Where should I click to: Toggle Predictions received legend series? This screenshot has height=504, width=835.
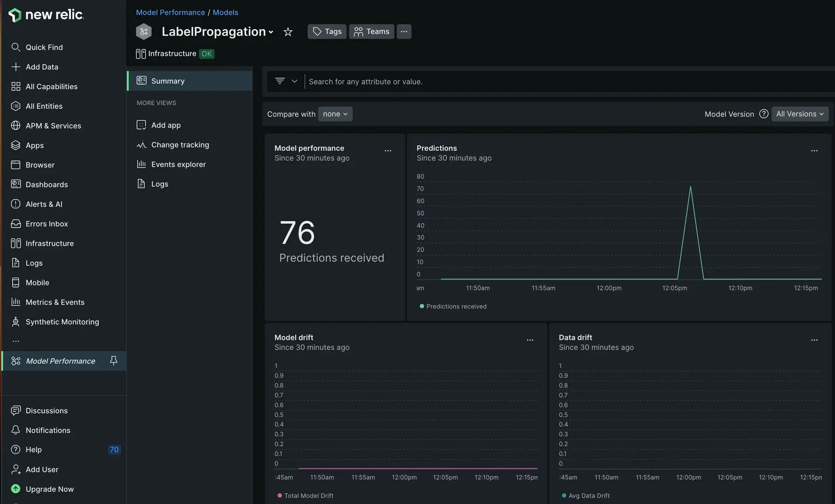coord(456,307)
